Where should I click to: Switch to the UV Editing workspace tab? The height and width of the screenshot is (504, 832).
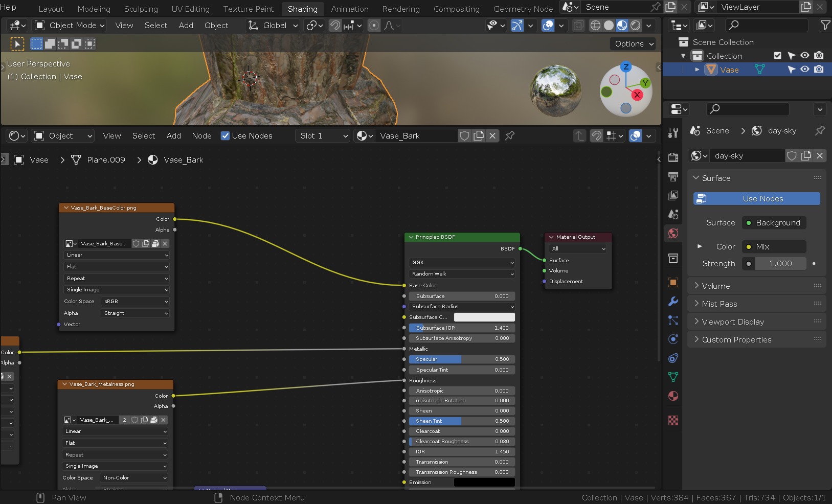tap(191, 9)
